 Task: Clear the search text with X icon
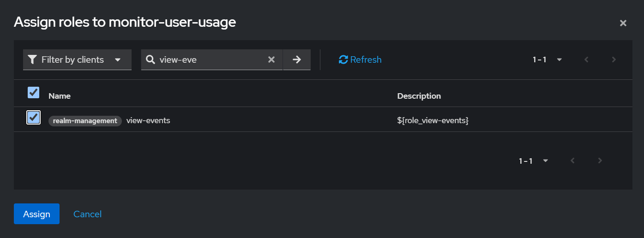271,60
